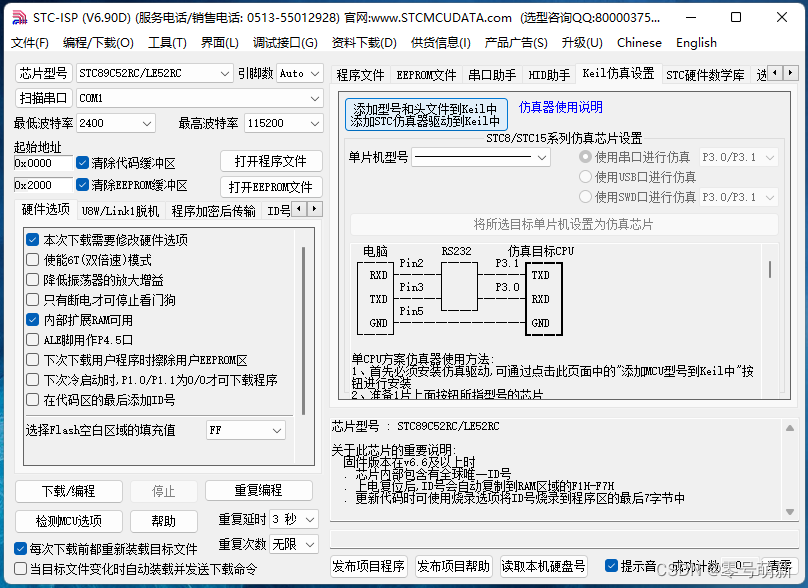This screenshot has height=588, width=808.
Task: Check 在代码区的最后添加ID号 option
Action: pyautogui.click(x=32, y=400)
